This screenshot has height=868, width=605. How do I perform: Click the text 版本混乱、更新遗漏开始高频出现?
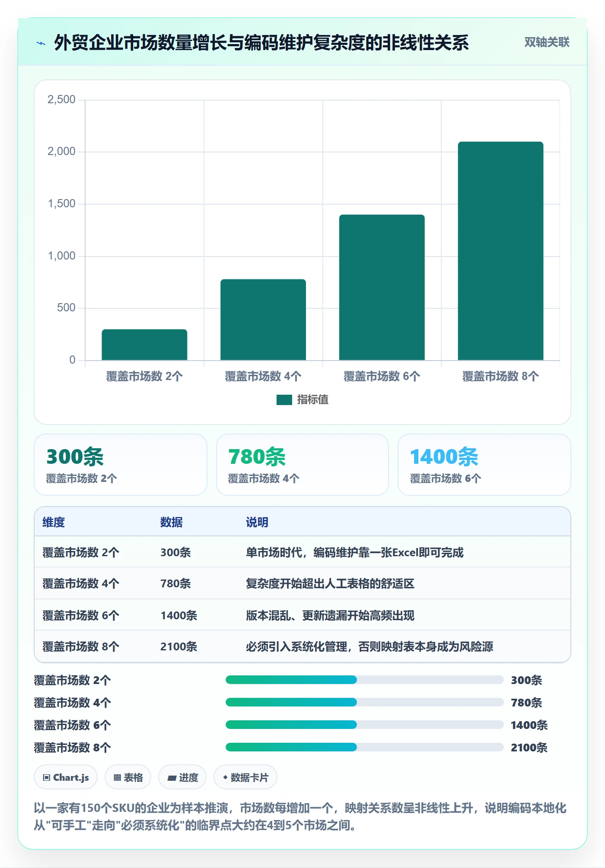click(330, 615)
